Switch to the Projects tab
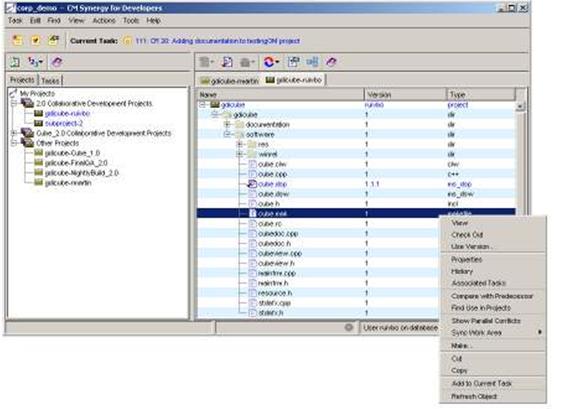This screenshot has height=409, width=564. pyautogui.click(x=22, y=79)
